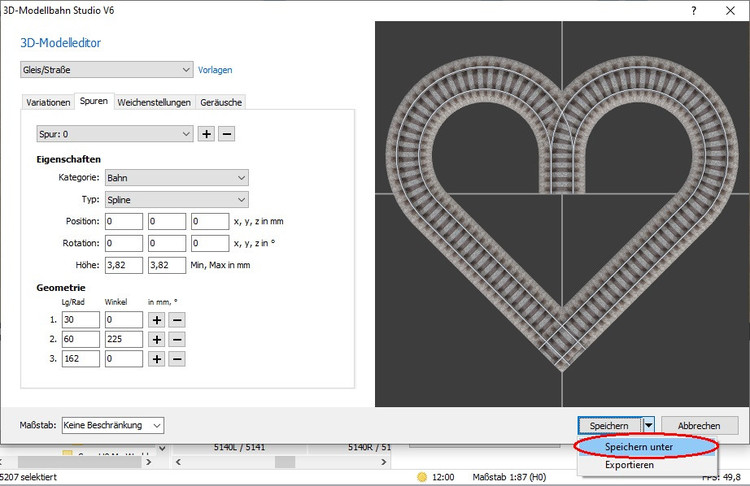The image size is (750, 486).
Task: Open the Typ dropdown showing Spline
Action: [177, 200]
